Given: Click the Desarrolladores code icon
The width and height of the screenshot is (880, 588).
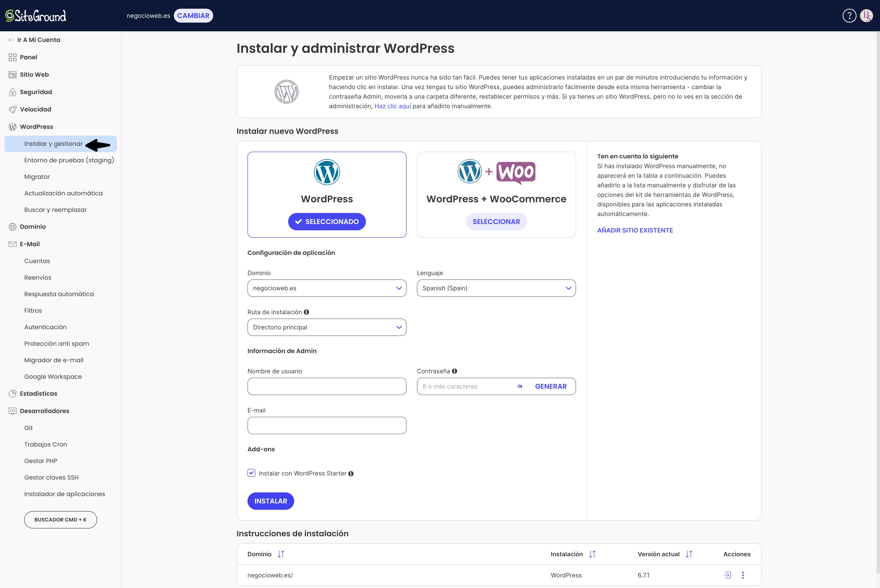Looking at the screenshot, I should [12, 411].
